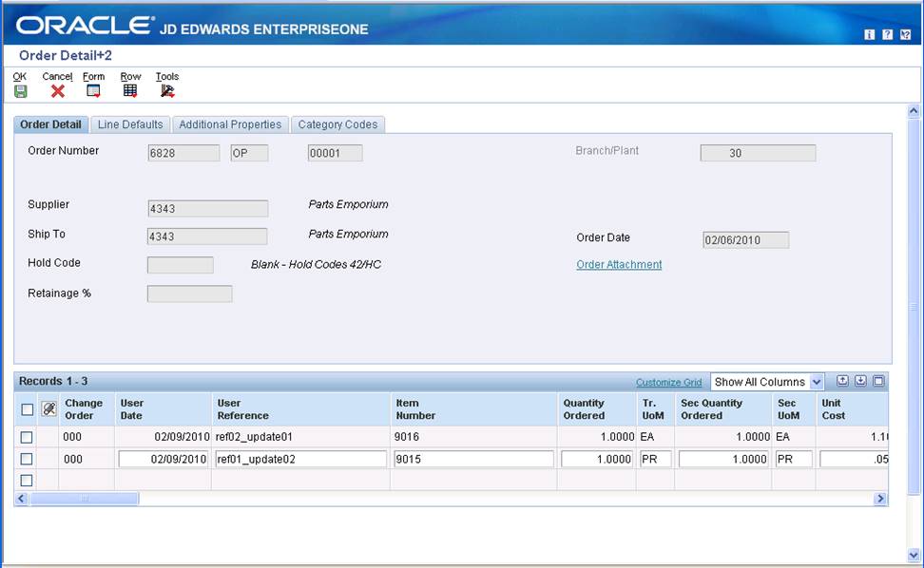Open the Tools hammer icon

click(x=167, y=90)
